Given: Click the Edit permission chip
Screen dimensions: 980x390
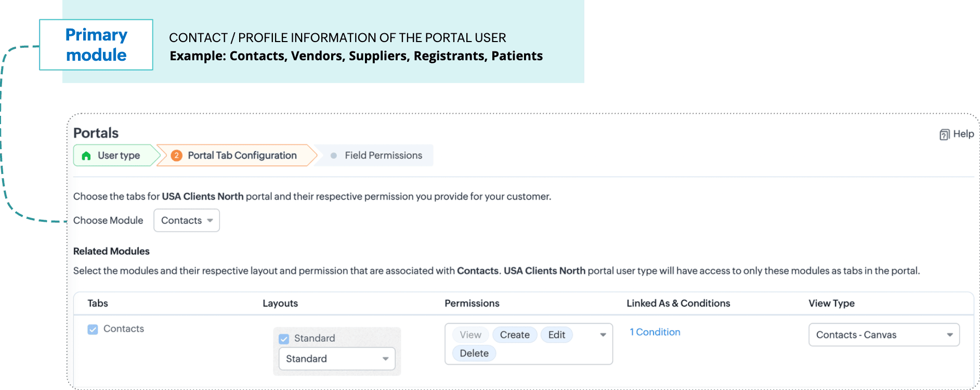Looking at the screenshot, I should click(x=556, y=335).
